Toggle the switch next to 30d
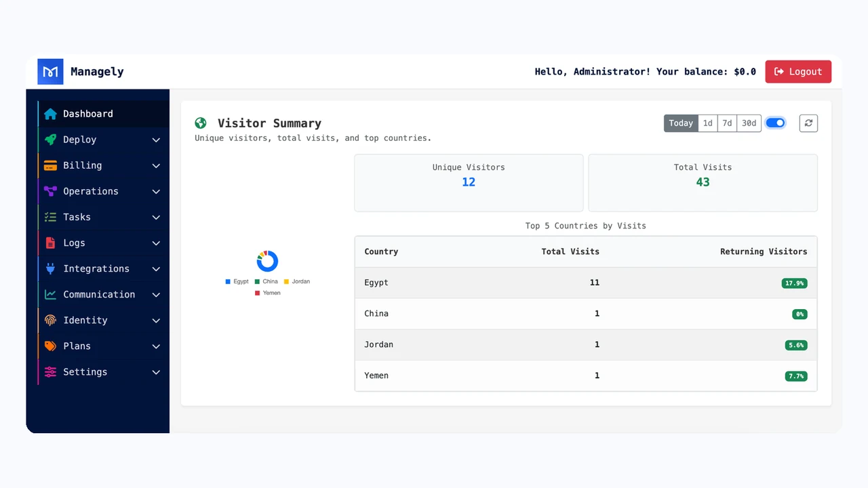The height and width of the screenshot is (488, 868). (776, 123)
